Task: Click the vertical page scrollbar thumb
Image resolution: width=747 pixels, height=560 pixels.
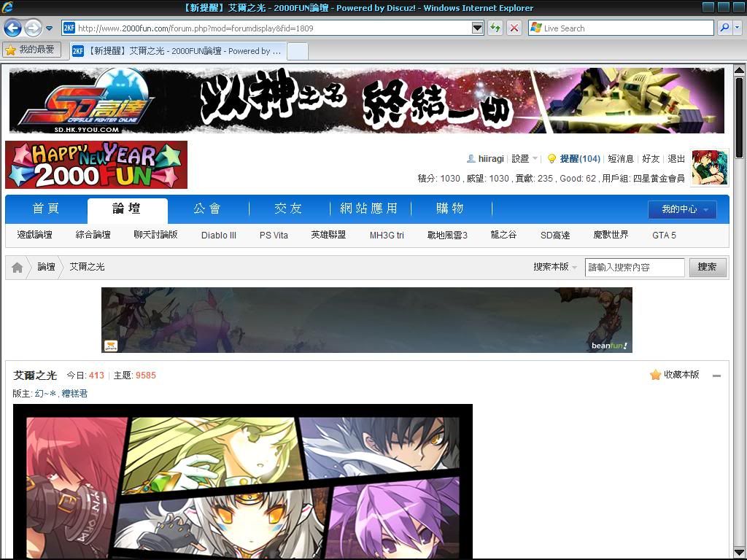Action: [x=739, y=117]
